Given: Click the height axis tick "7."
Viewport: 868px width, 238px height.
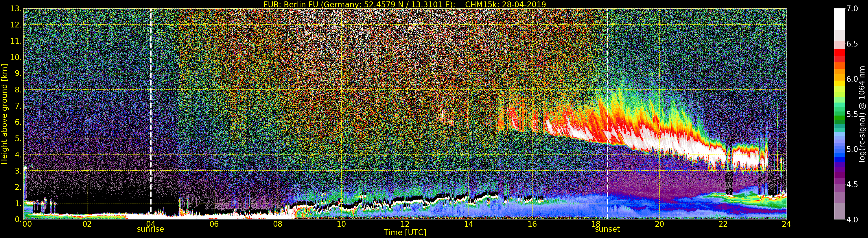Looking at the screenshot, I should click(18, 106).
